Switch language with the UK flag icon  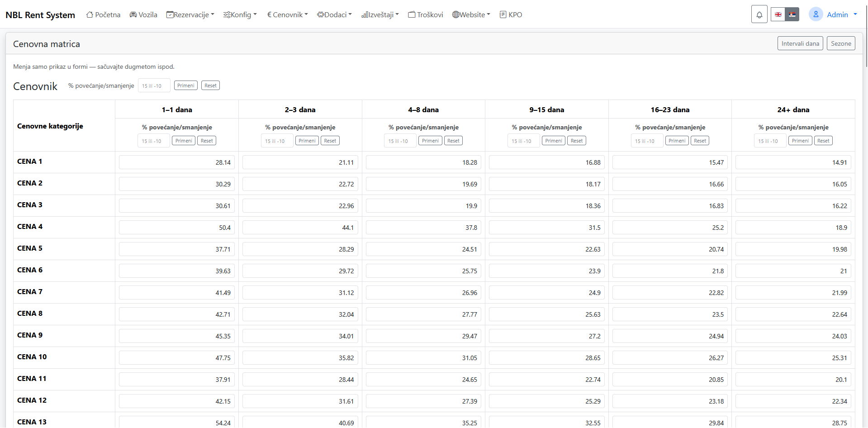[x=778, y=14]
